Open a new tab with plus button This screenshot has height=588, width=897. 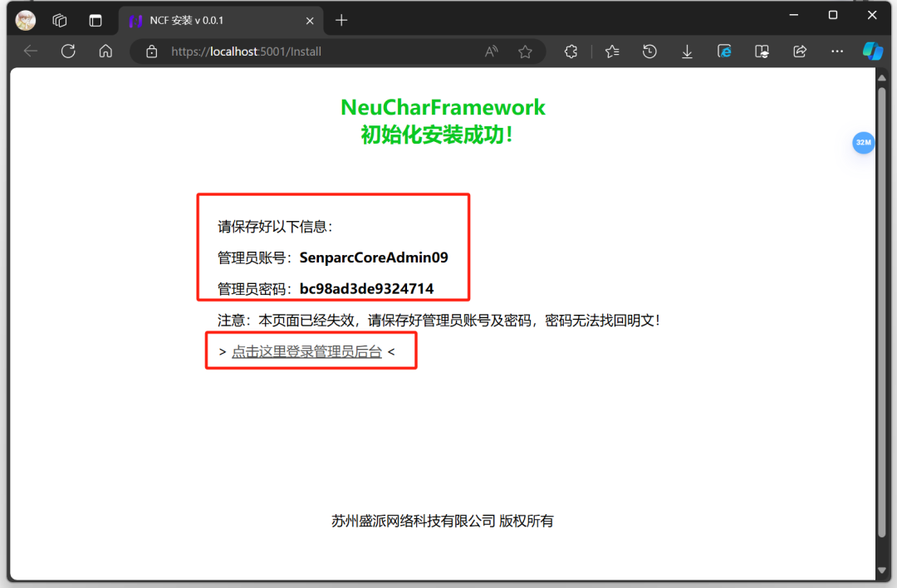341,21
